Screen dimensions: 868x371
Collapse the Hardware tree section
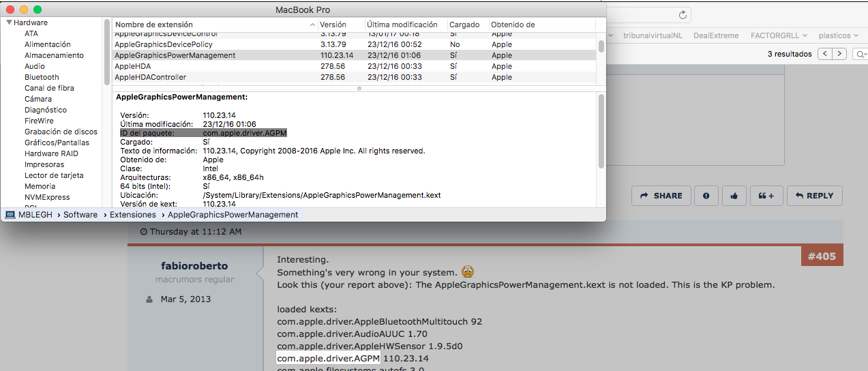coord(9,23)
